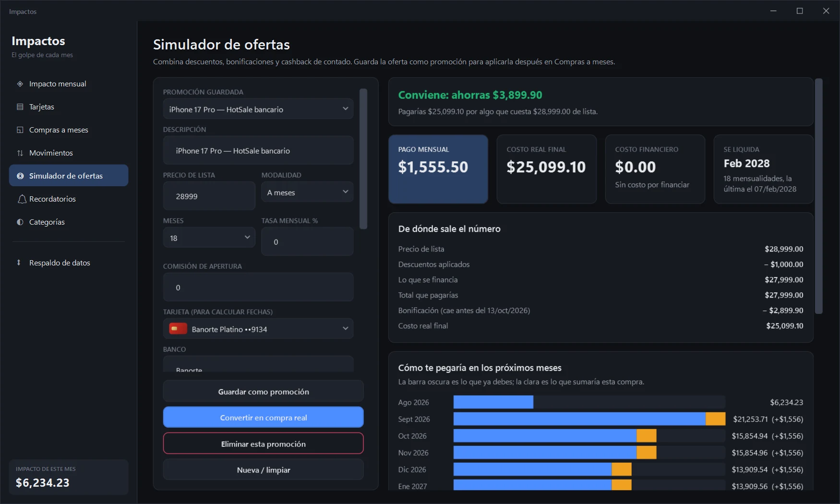Image resolution: width=840 pixels, height=504 pixels.
Task: Click the Ago 2026 blue bar
Action: (493, 402)
